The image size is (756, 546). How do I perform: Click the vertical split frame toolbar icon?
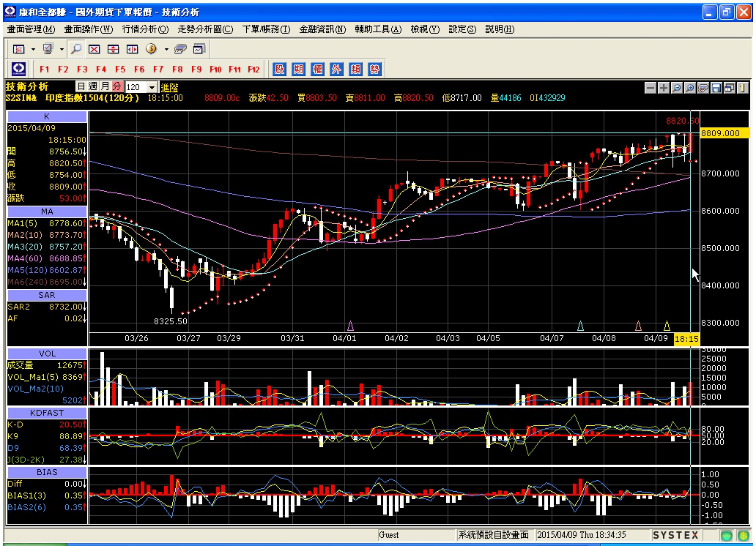[132, 49]
